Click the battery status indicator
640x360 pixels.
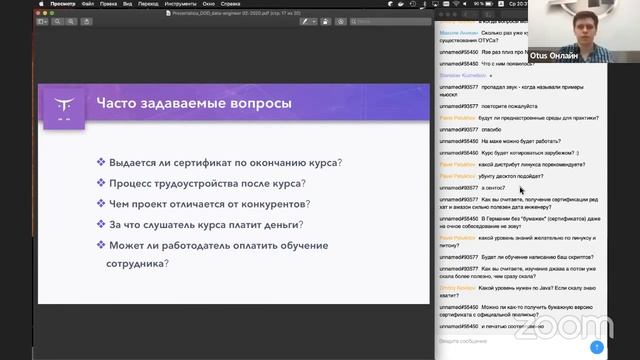point(484,4)
